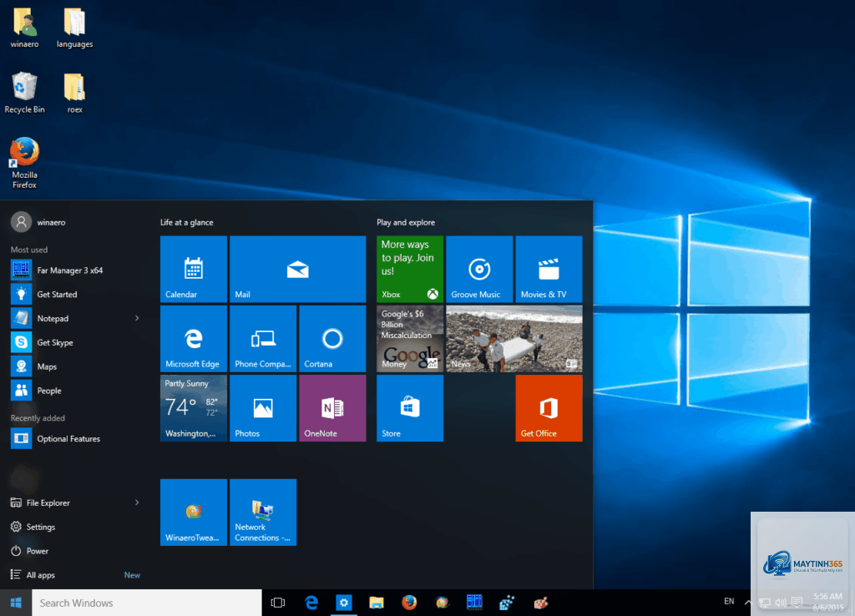This screenshot has height=616, width=855.
Task: Expand the Notepad jump list arrow
Action: pos(137,318)
